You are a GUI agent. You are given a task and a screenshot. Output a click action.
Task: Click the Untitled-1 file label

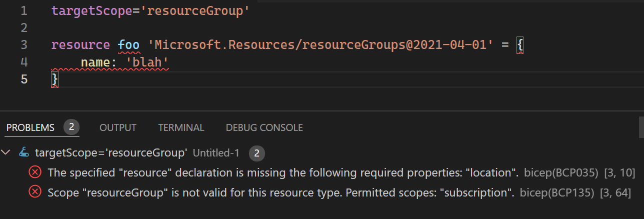pyautogui.click(x=216, y=153)
